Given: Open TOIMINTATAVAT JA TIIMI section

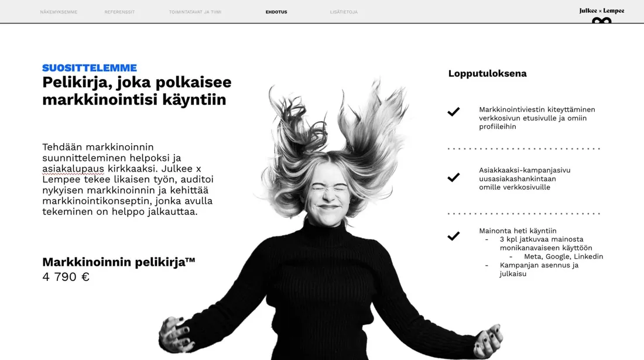Looking at the screenshot, I should pyautogui.click(x=195, y=12).
